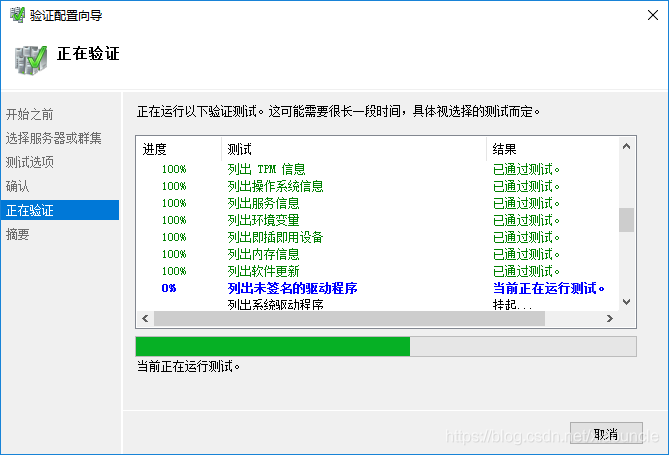The height and width of the screenshot is (455, 669).
Task: Select the 测试选项 step
Action: (x=29, y=162)
